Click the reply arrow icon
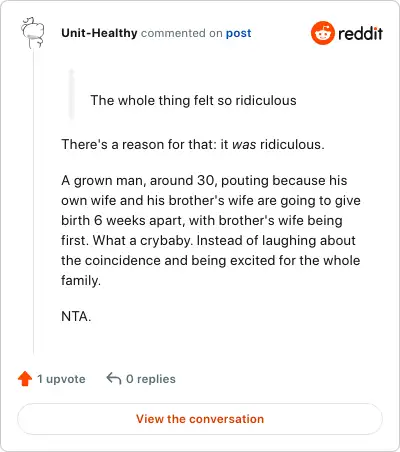The image size is (400, 452). (114, 379)
